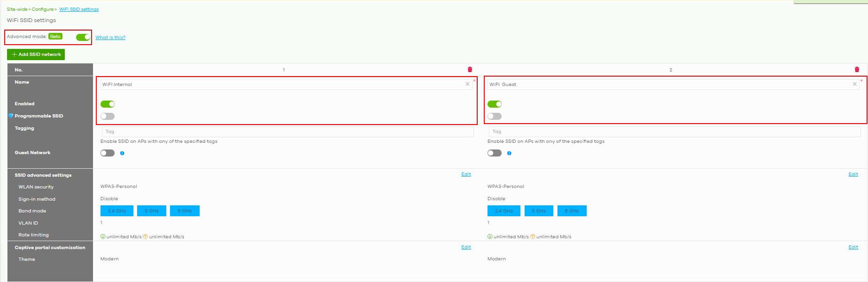Image resolution: width=868 pixels, height=282 pixels.
Task: Toggle 2.4 GHz band for SSID 2
Action: coord(504,211)
